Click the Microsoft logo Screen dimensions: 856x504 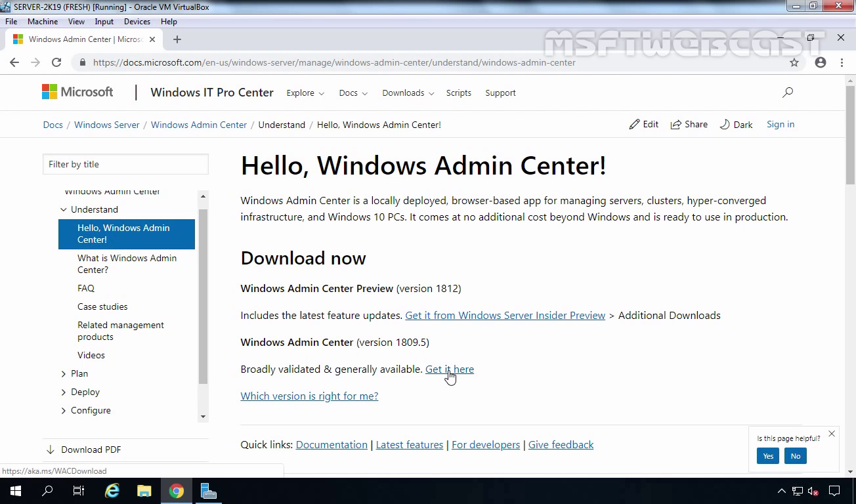click(77, 92)
